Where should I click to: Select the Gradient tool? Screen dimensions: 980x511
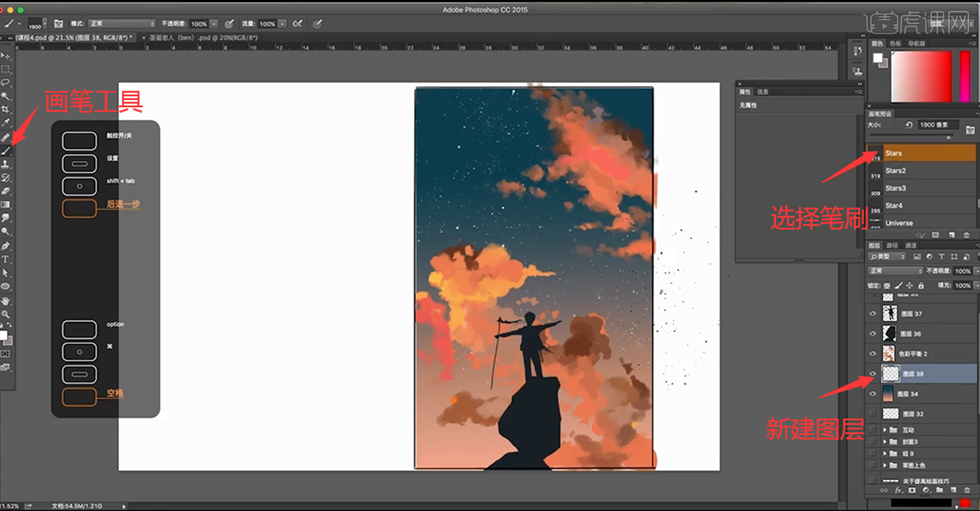tap(6, 205)
